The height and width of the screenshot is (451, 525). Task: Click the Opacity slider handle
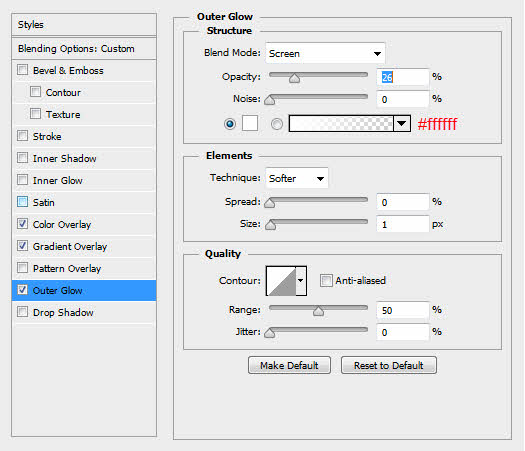pos(294,78)
